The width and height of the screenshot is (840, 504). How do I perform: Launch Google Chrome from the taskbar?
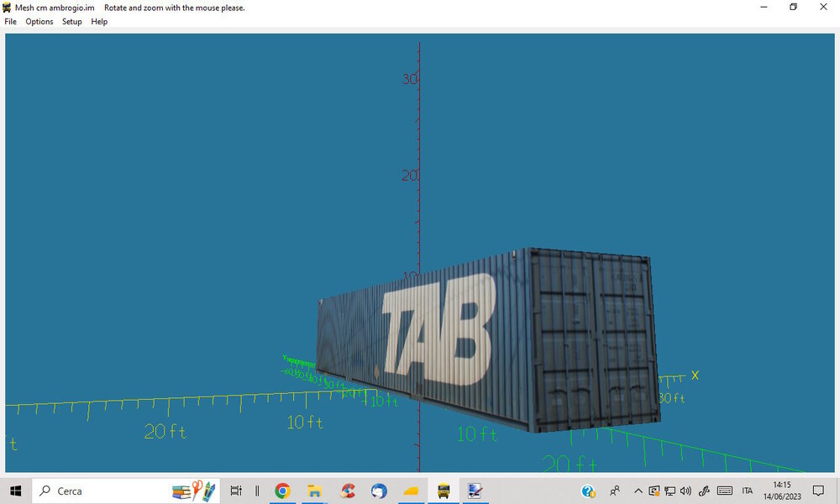coord(282,491)
